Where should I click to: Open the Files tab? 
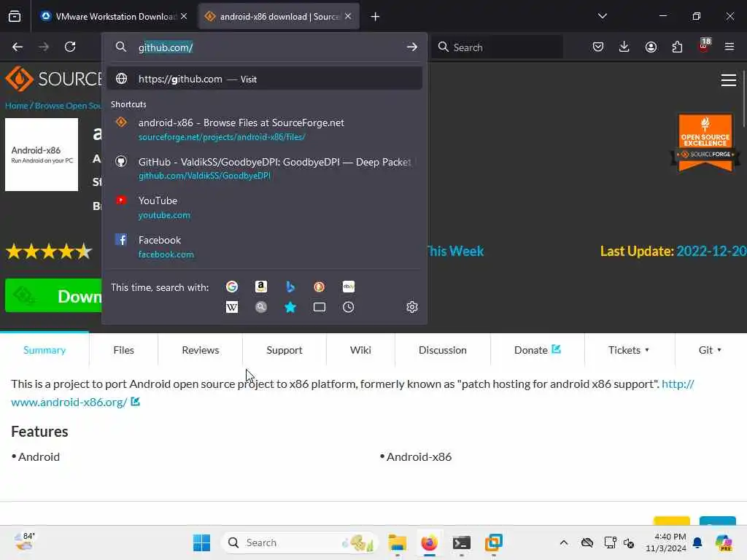point(123,350)
